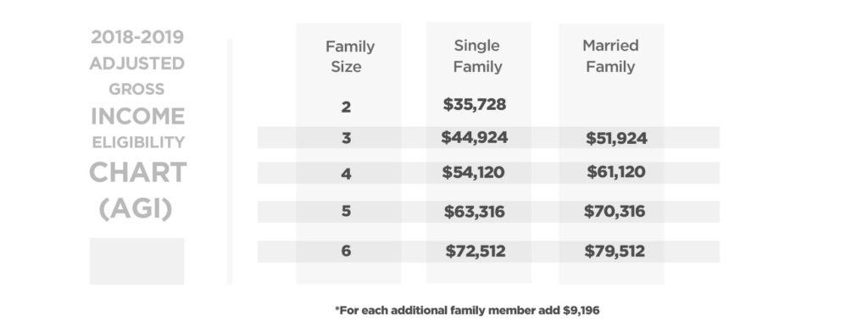Select the $63,316 single family amount
The height and width of the screenshot is (332, 868).
click(475, 212)
